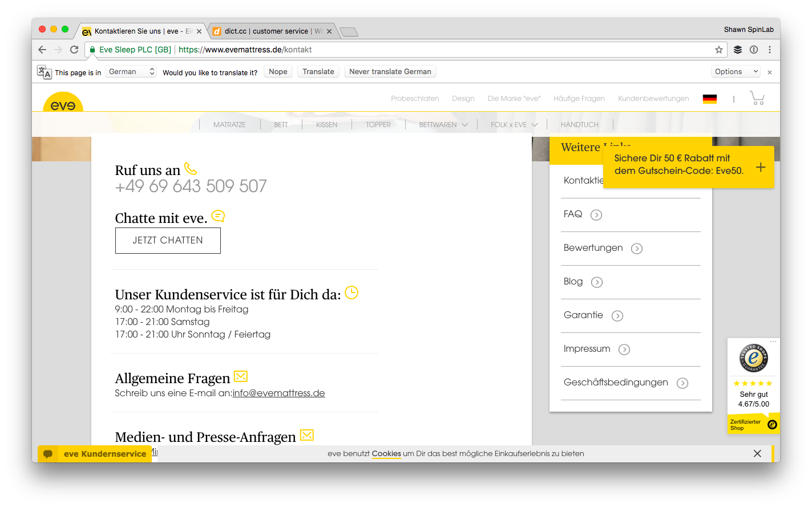Select the German flag language icon
Screen dimensions: 812x508
tap(710, 99)
